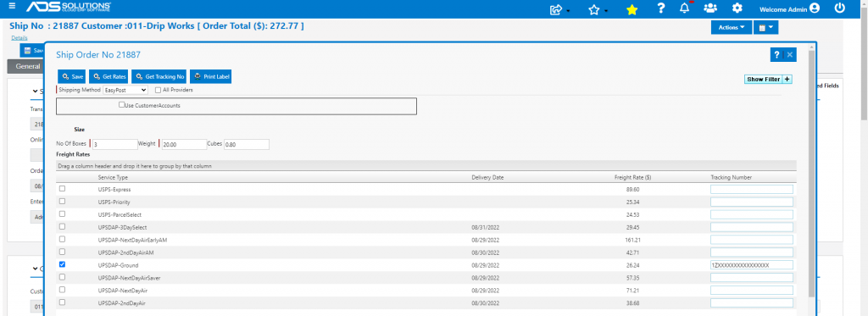Click the yellow star favorite icon
The height and width of the screenshot is (316, 868).
[632, 9]
